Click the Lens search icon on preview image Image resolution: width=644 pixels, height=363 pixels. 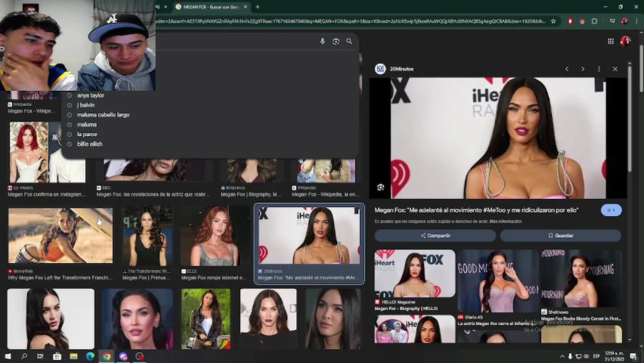pyautogui.click(x=380, y=188)
